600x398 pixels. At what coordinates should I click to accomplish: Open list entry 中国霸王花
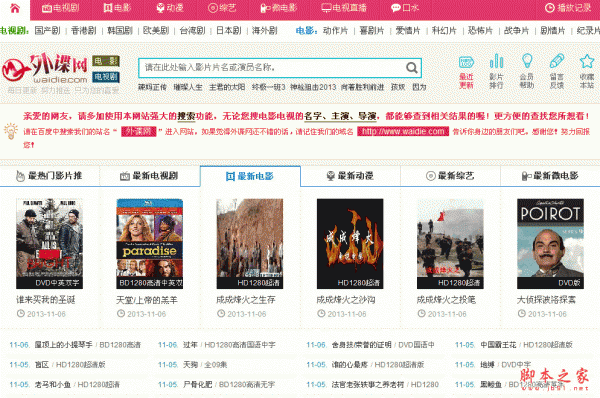pos(499,345)
